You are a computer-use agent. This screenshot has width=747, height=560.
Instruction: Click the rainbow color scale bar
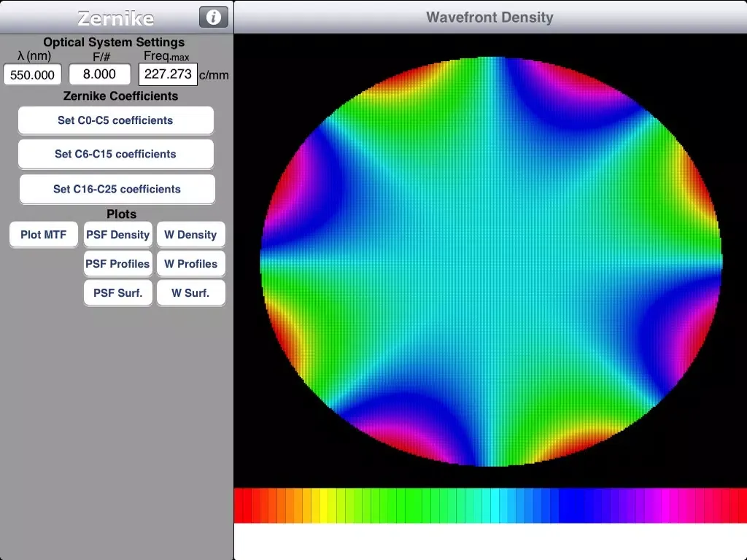click(x=490, y=505)
